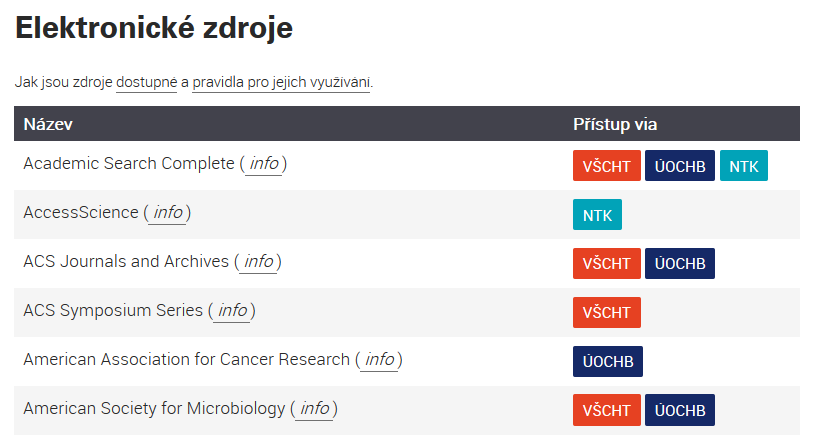Open info link for Academic Search Complete
This screenshot has width=813, height=441.
[264, 164]
